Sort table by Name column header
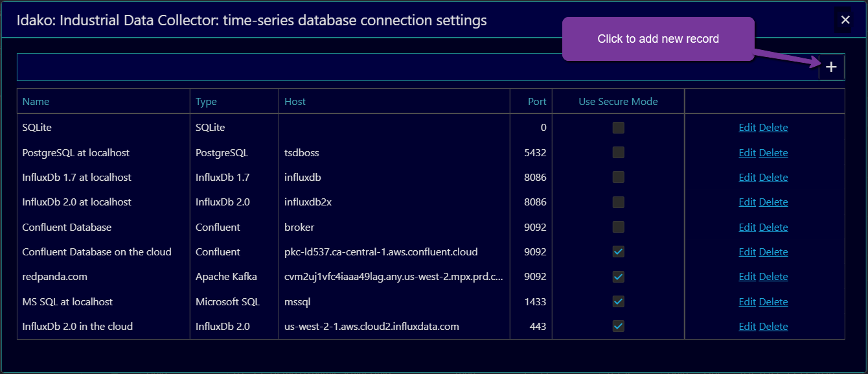Screen dimensions: 868x374 (36, 102)
